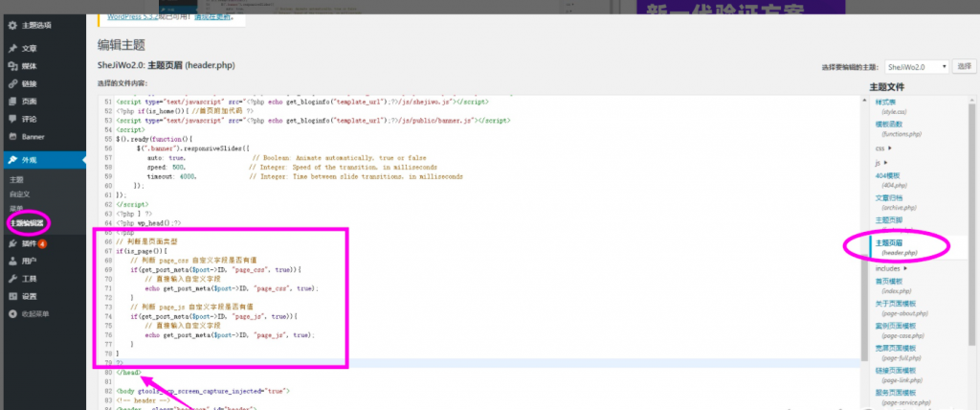Open the 媒体 media icon
Viewport: 980px width, 410px height.
click(12, 66)
